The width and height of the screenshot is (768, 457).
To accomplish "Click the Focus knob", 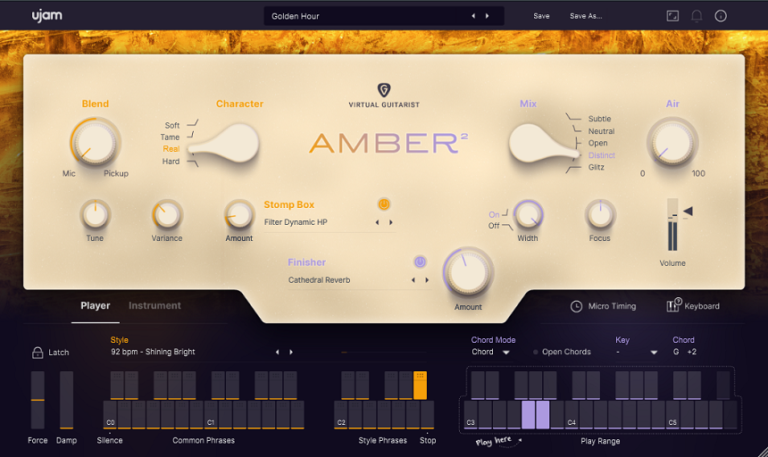I will [600, 215].
